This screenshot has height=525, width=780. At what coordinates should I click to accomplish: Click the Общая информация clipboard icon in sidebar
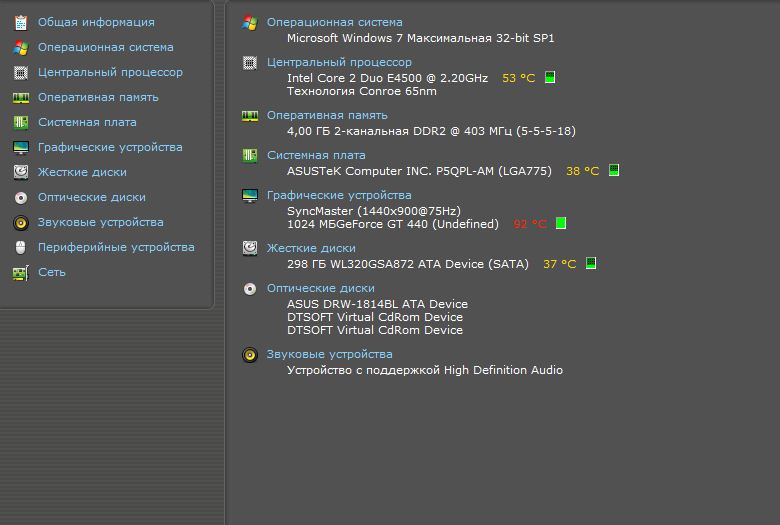pos(20,22)
